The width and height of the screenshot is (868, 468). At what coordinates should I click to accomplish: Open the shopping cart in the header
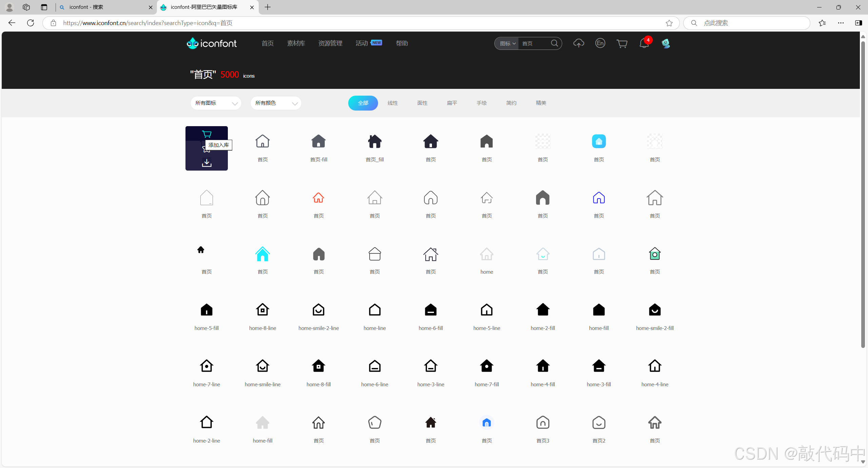pyautogui.click(x=622, y=43)
